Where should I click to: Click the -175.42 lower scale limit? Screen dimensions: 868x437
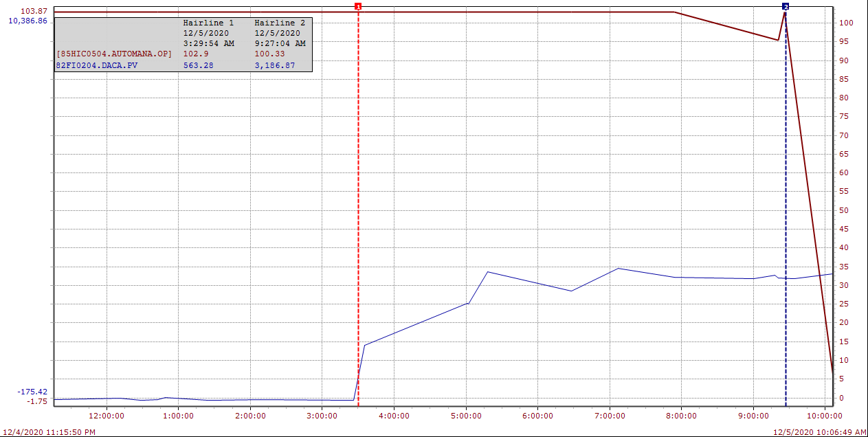[x=32, y=392]
